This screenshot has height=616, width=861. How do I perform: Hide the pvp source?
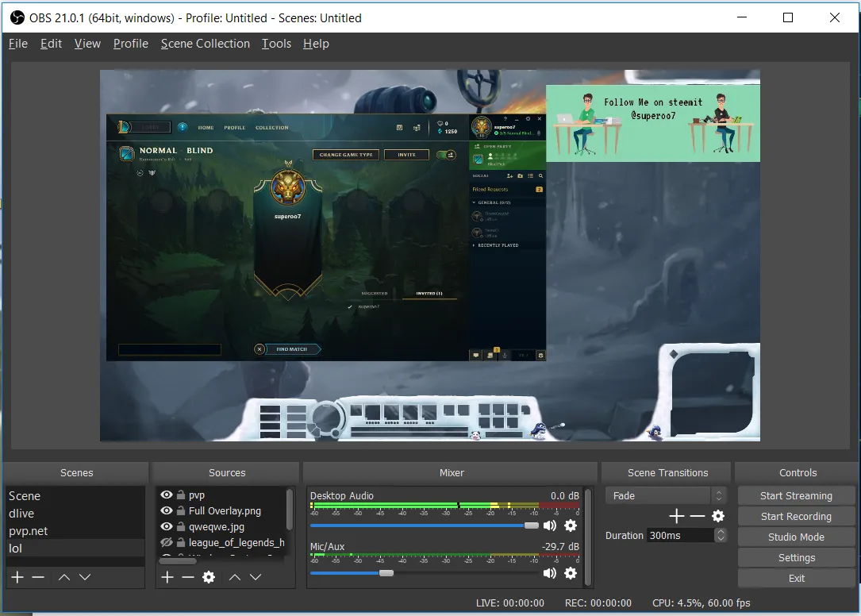[167, 495]
